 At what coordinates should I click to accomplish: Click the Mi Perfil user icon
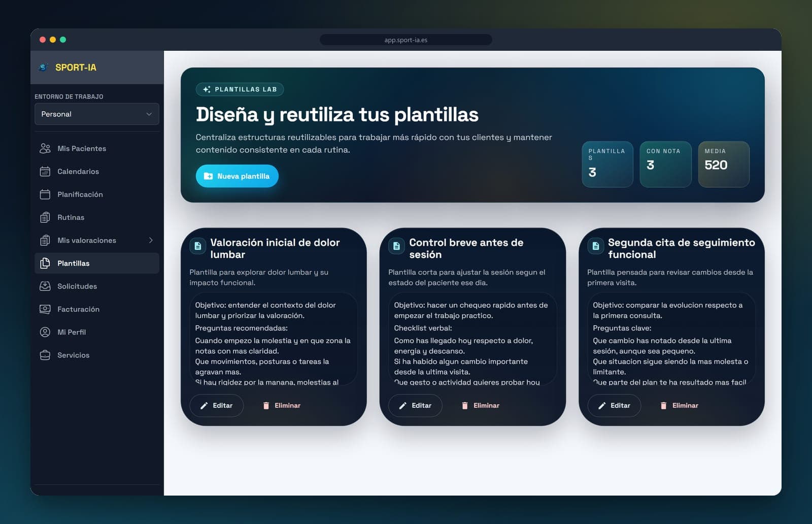(45, 332)
